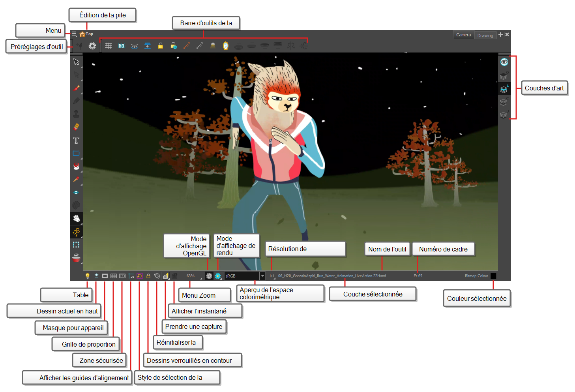Activate the Hand grabber tool
Image resolution: width=575 pixels, height=392 pixels.
[x=76, y=218]
